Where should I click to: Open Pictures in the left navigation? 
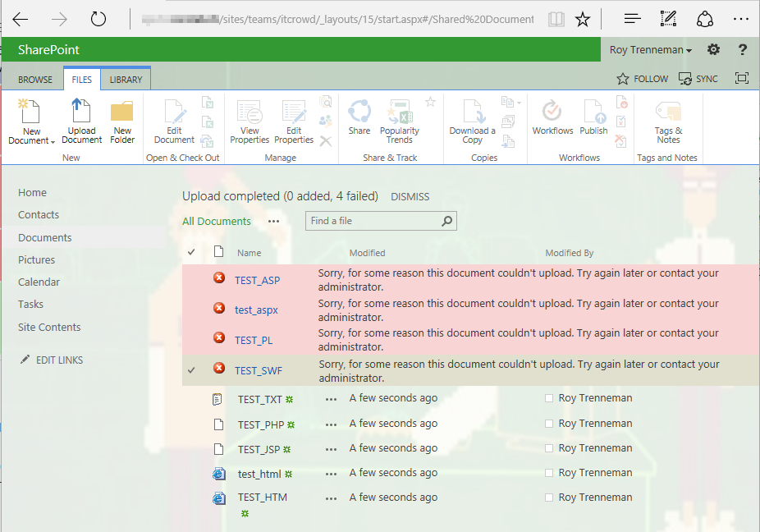[36, 260]
